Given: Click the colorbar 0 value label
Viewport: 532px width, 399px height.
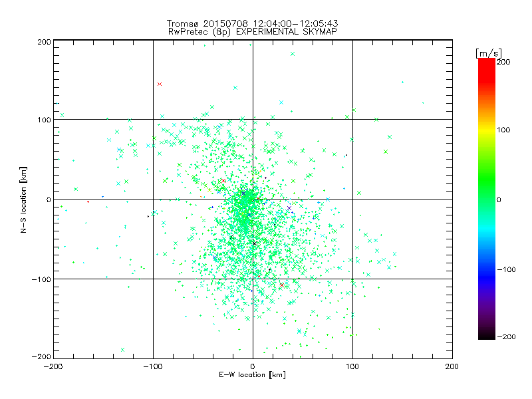Looking at the screenshot, I should coord(499,199).
